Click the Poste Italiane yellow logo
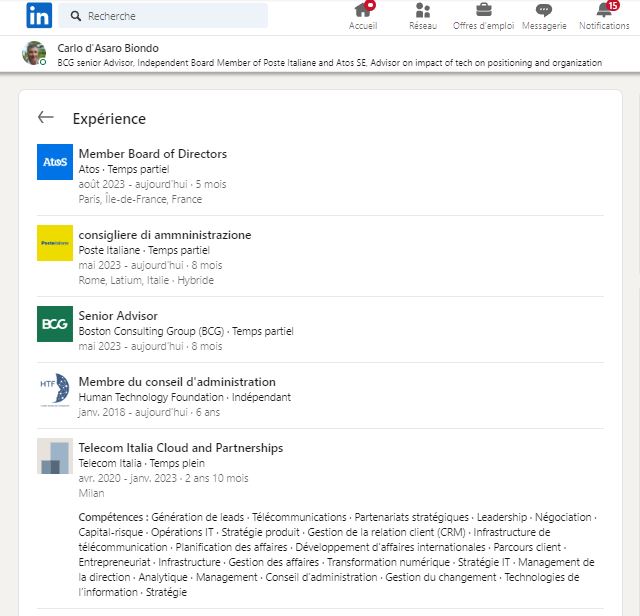The width and height of the screenshot is (640, 616). (x=55, y=243)
